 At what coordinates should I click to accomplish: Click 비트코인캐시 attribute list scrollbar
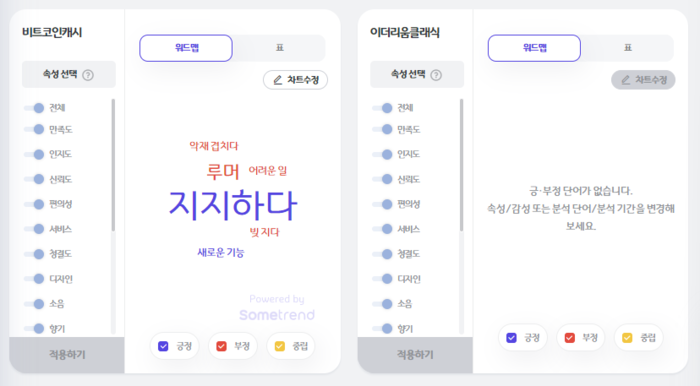113,165
